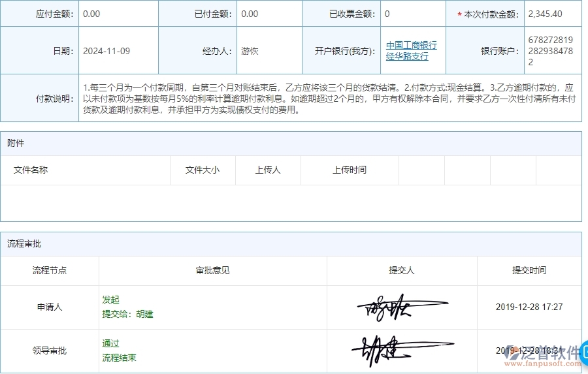Click the 文件名称 column header
Image resolution: width=588 pixels, height=374 pixels.
(x=30, y=170)
